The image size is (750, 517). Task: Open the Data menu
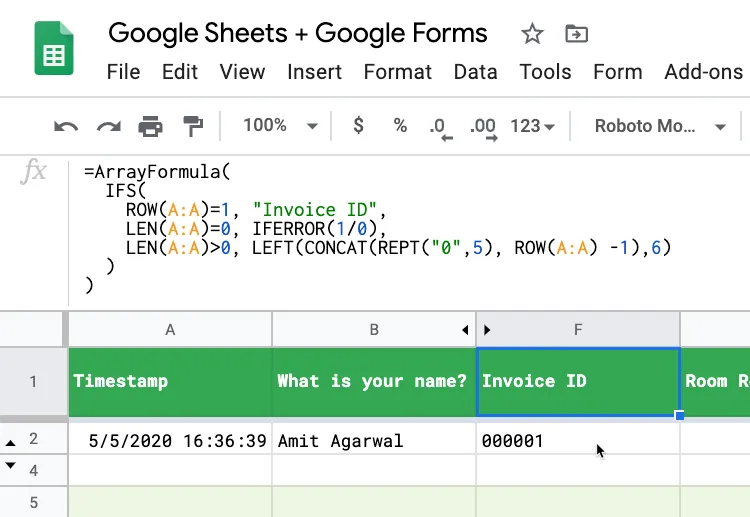click(475, 72)
